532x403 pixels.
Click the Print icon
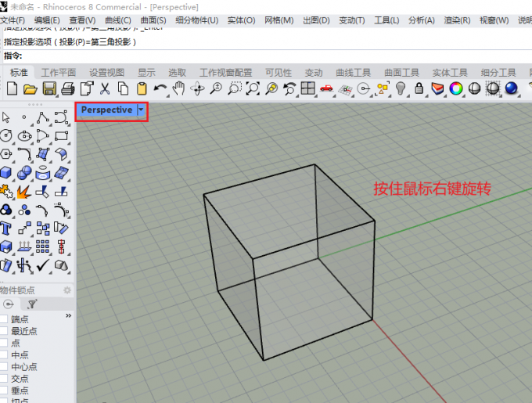tap(68, 89)
